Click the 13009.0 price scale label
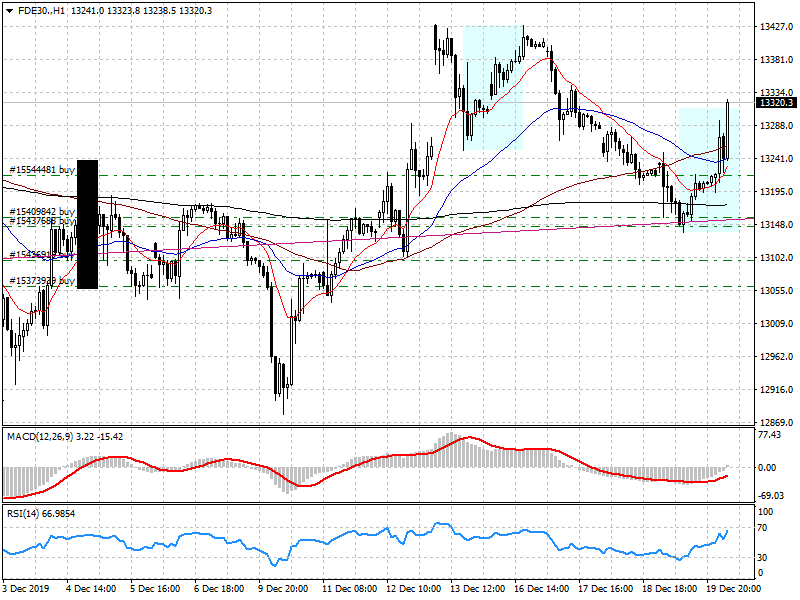The width and height of the screenshot is (800, 600). tap(776, 323)
